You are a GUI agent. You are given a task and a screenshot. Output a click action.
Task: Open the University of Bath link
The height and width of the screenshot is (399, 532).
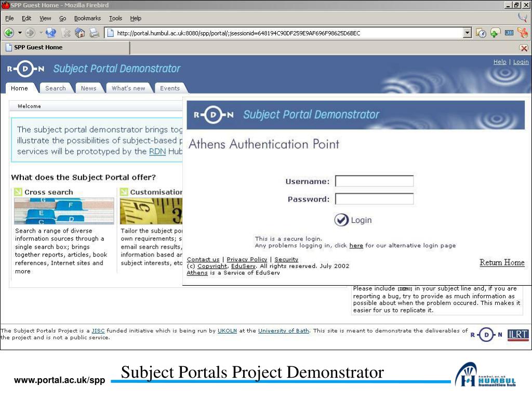pyautogui.click(x=284, y=330)
